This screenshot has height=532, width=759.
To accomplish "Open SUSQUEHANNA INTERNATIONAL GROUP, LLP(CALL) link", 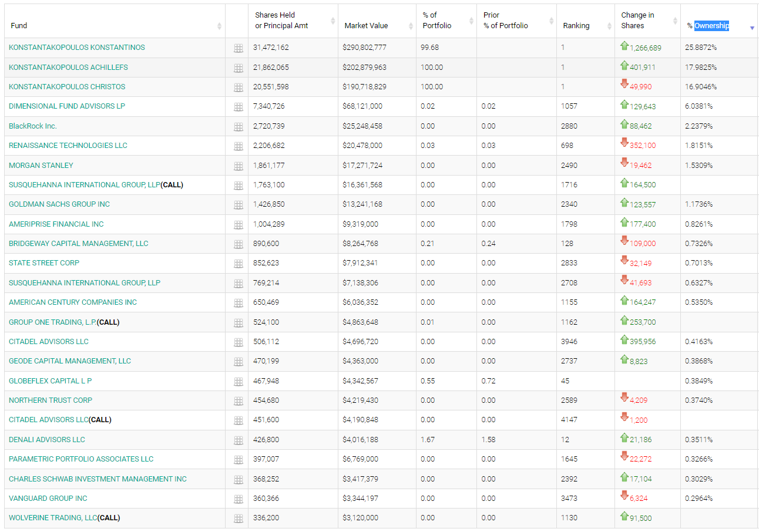I will pyautogui.click(x=96, y=185).
